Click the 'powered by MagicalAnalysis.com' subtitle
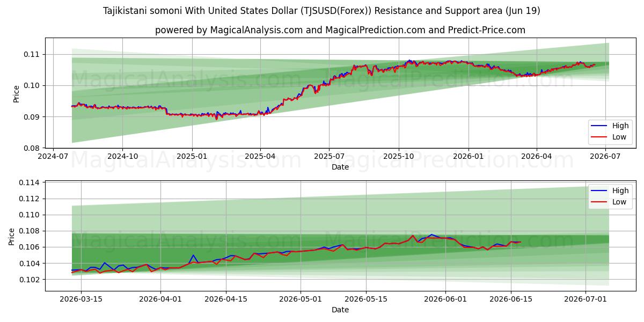This screenshot has height=322, width=644. [340, 30]
